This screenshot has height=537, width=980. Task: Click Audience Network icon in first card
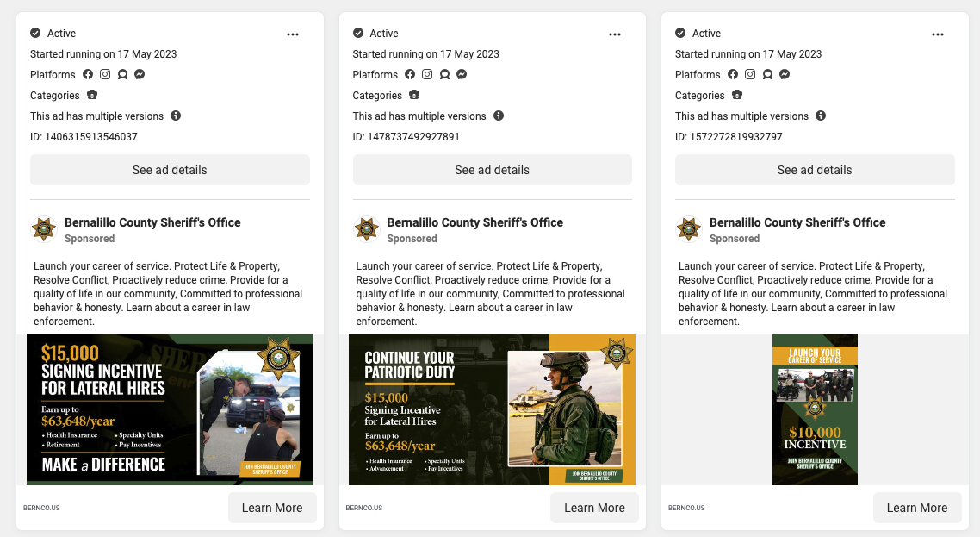tap(122, 75)
